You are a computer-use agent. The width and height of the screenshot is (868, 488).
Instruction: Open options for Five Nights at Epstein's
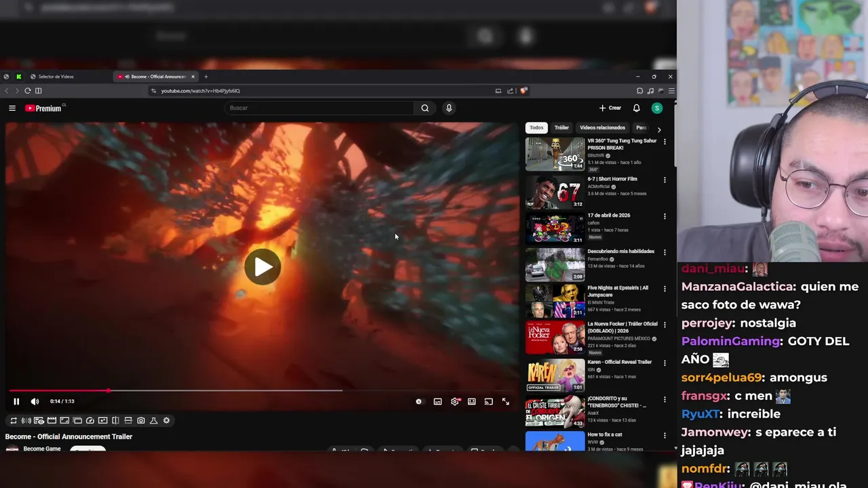tap(665, 289)
